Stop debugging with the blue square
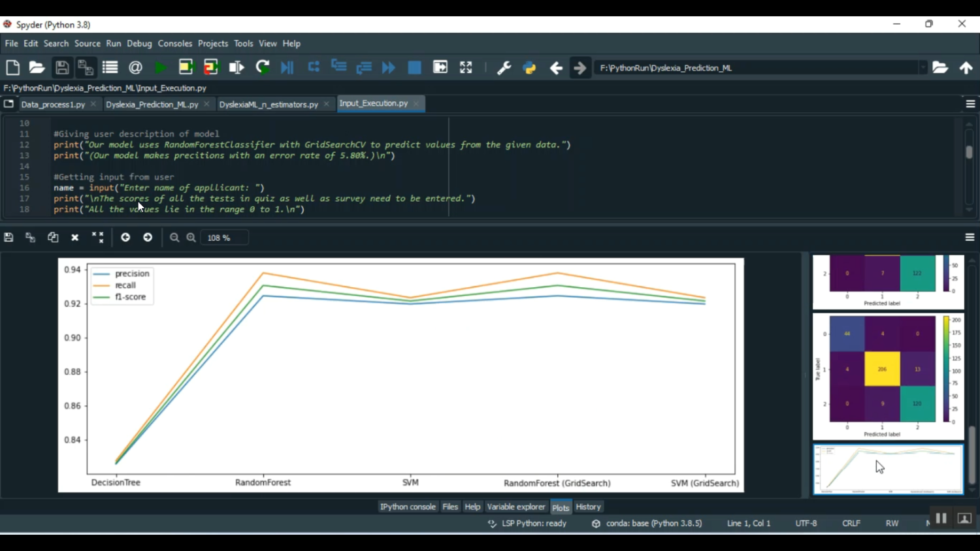 pyautogui.click(x=414, y=68)
